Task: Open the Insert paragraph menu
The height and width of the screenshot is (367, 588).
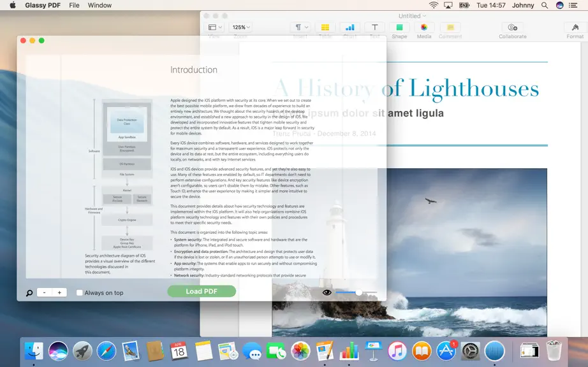Action: tap(301, 27)
